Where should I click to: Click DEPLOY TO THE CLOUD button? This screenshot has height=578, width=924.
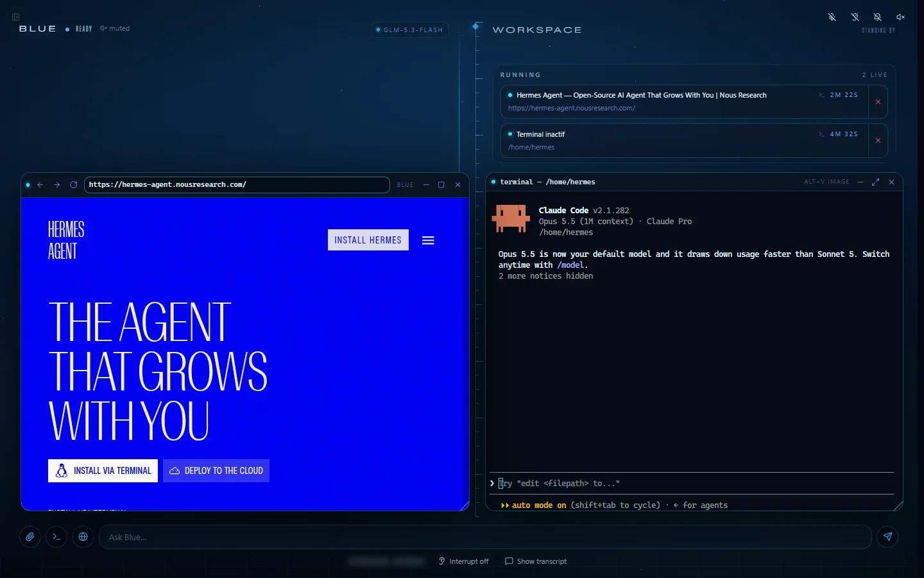(216, 471)
